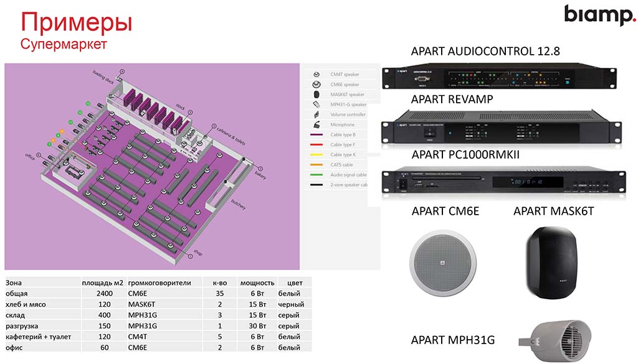Select the yellow Cable type K line
Viewport: 638px width, 364px height.
(317, 155)
